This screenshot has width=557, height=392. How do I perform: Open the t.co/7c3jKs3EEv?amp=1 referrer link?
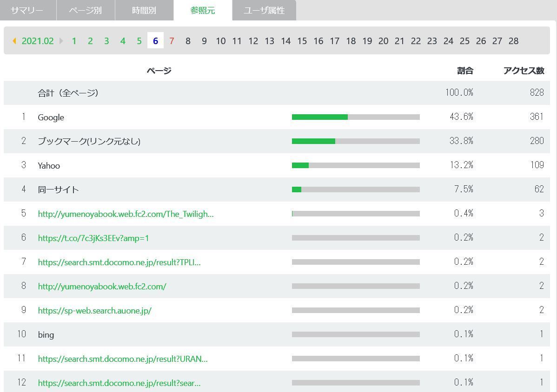(x=93, y=238)
